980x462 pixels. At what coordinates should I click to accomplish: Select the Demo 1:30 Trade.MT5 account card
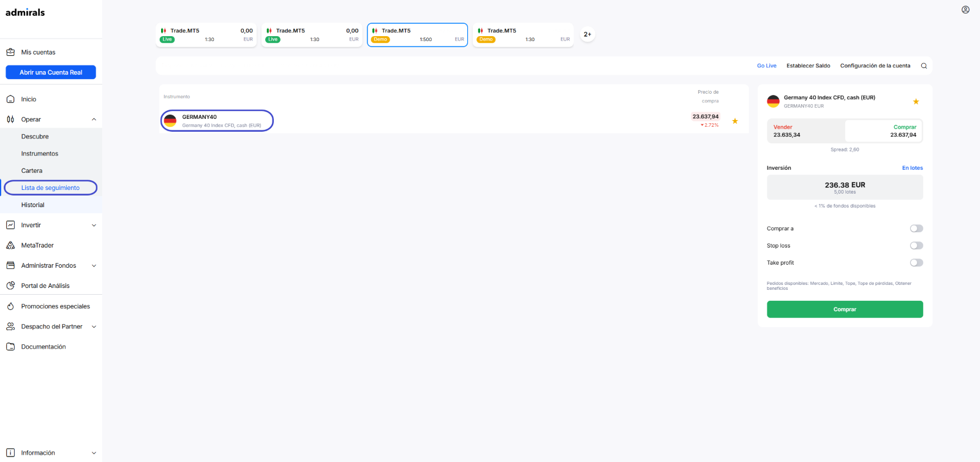pos(523,35)
